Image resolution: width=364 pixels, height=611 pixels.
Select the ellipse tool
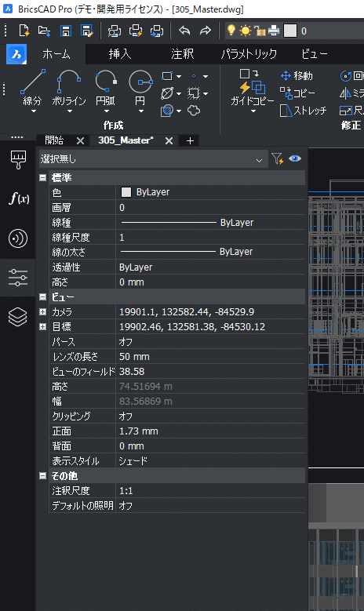(167, 93)
